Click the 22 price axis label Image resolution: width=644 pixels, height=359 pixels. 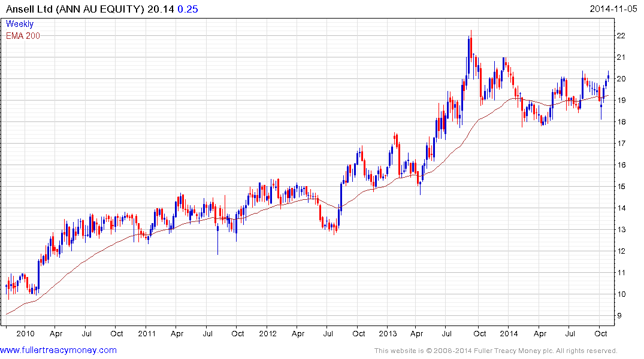click(621, 36)
